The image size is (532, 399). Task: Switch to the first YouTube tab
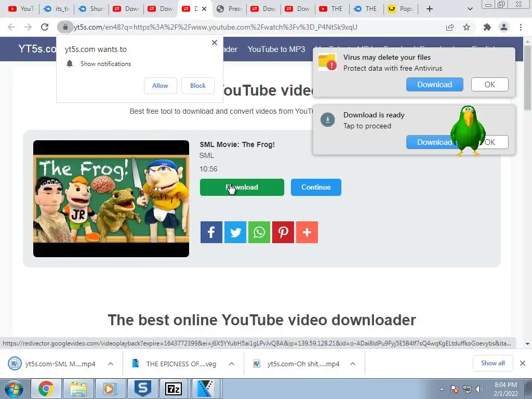point(21,9)
